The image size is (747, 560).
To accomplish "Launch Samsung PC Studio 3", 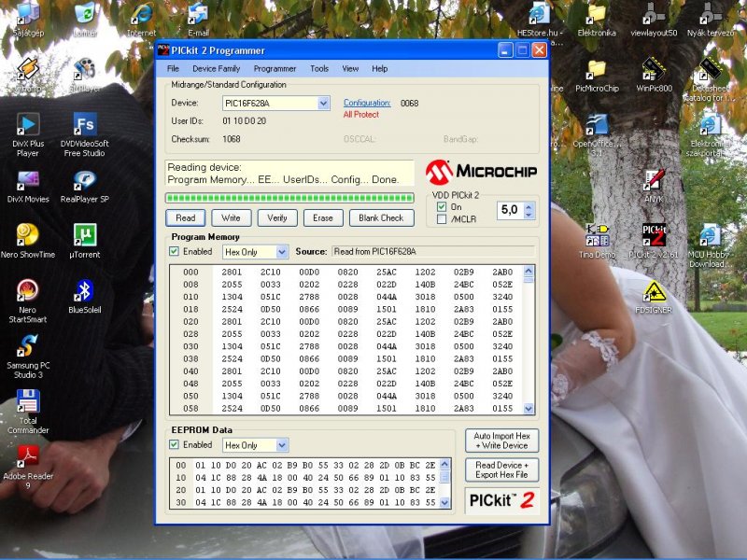I will pyautogui.click(x=28, y=357).
